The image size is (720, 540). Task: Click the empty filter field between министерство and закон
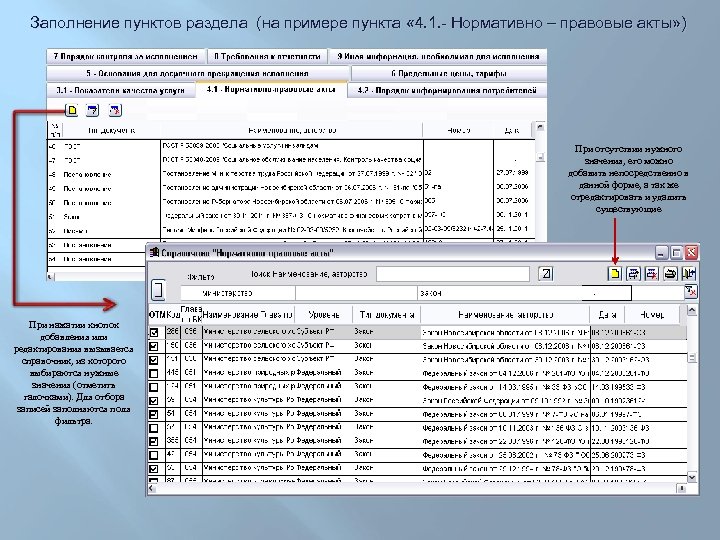pos(356,293)
